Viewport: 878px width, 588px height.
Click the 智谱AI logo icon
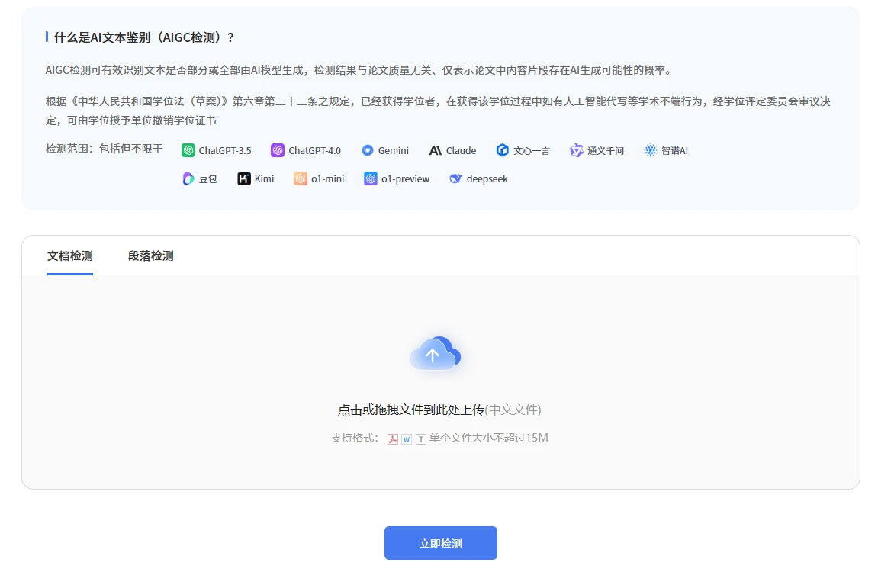[x=650, y=150]
